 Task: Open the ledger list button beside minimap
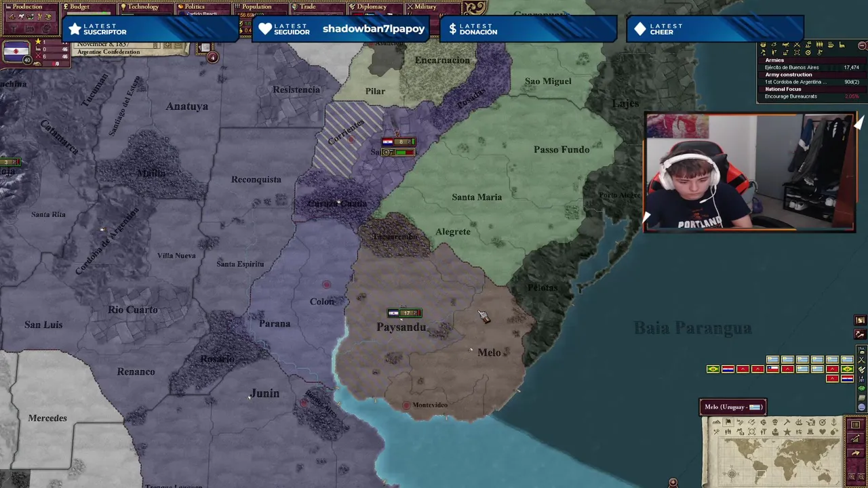click(855, 424)
